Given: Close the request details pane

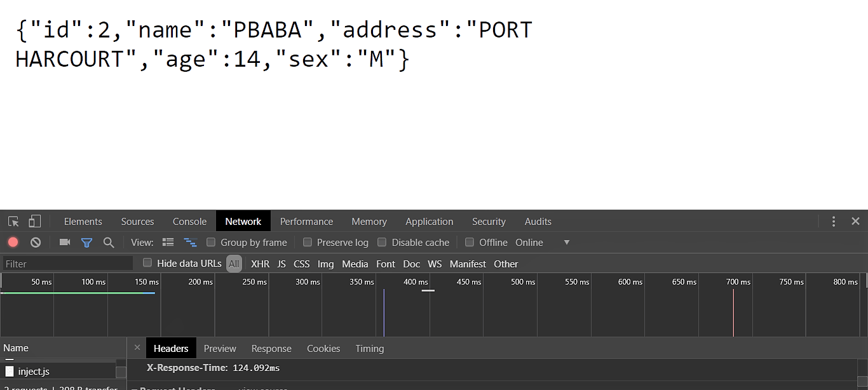Looking at the screenshot, I should click(x=137, y=348).
